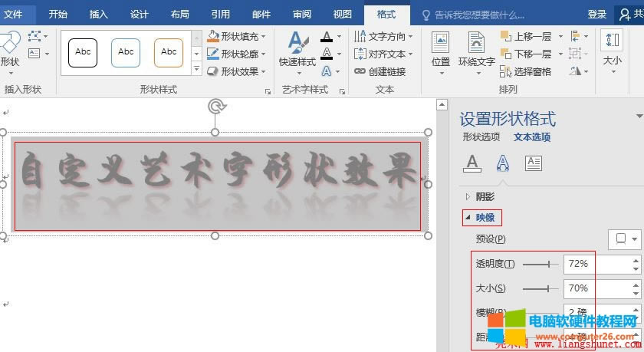Open the 位置 position menu
Viewport: 644px width, 352px height.
coord(441,53)
